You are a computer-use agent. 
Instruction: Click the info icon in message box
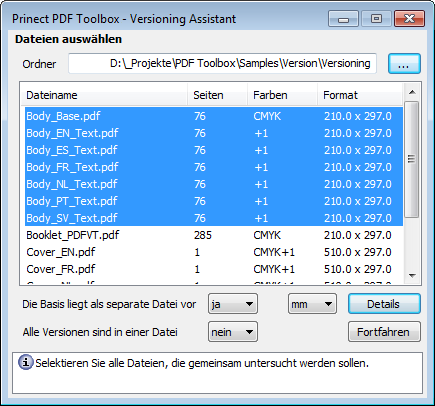[x=26, y=362]
